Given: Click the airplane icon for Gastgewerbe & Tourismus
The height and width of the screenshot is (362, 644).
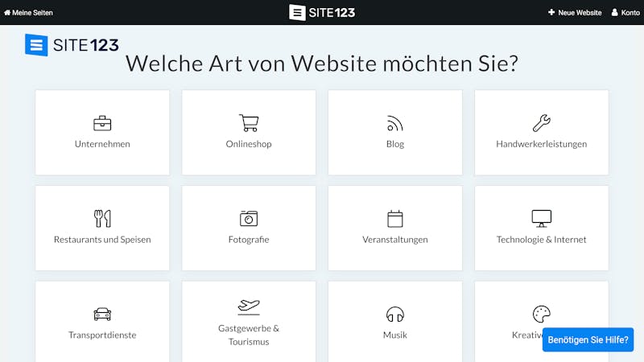Looking at the screenshot, I should (249, 307).
